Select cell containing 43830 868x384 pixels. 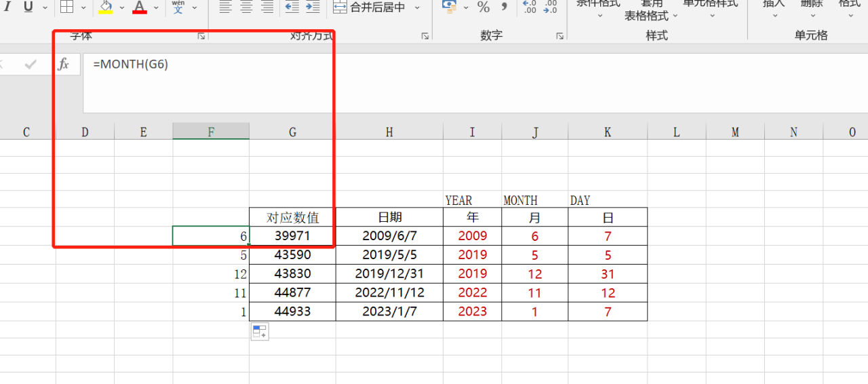(292, 273)
